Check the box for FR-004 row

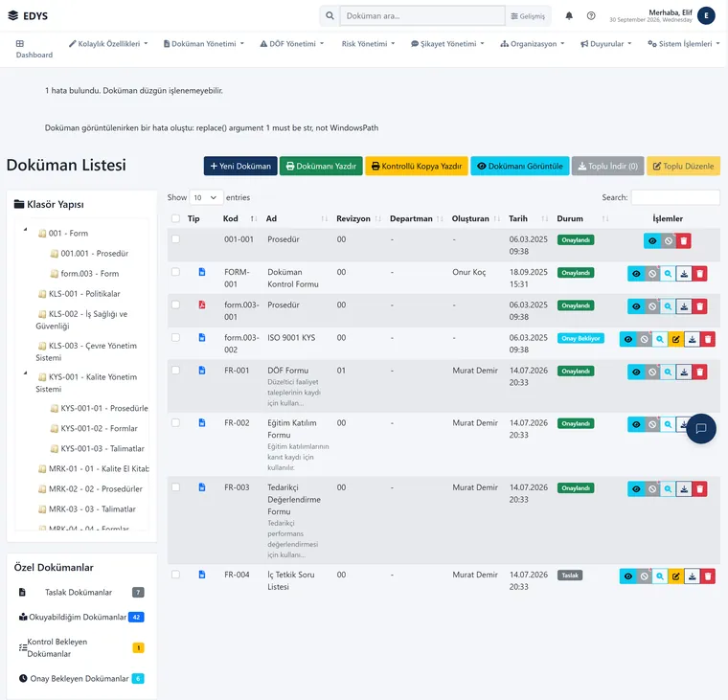pos(175,575)
